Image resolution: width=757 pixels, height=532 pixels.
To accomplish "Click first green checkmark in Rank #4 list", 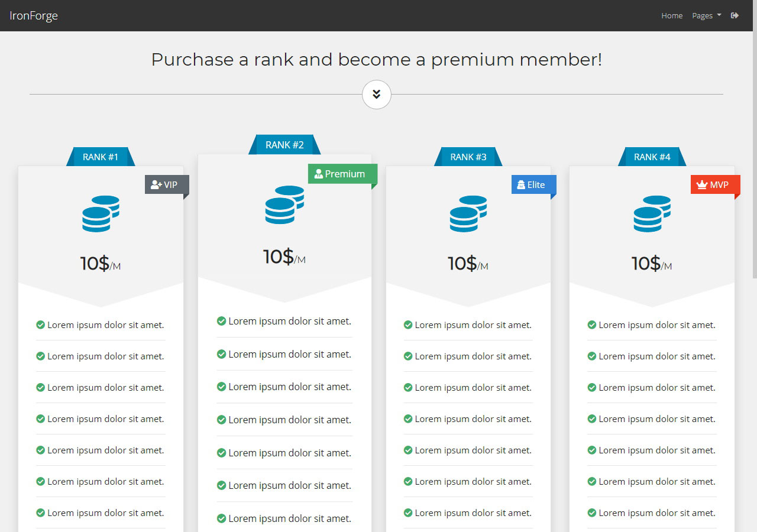I will point(592,325).
